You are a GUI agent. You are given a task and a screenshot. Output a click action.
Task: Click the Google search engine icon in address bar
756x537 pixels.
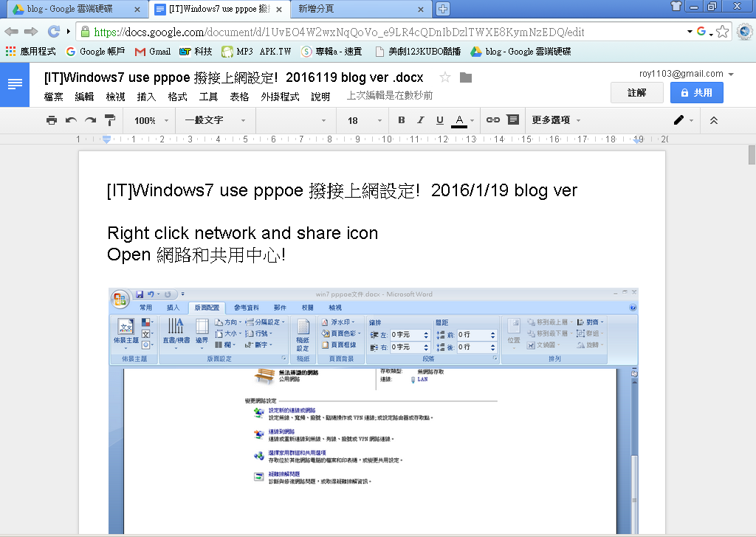(x=701, y=31)
